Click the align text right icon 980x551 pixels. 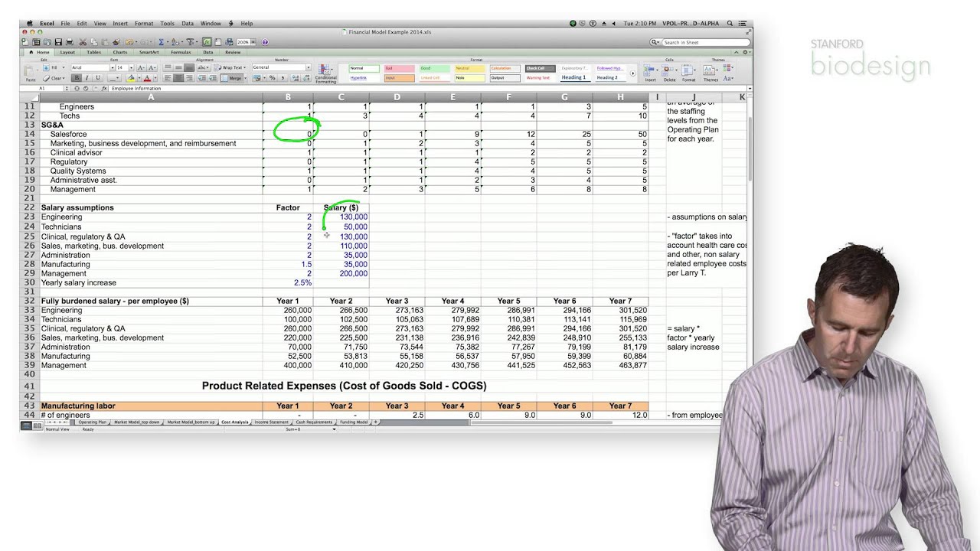pyautogui.click(x=189, y=78)
